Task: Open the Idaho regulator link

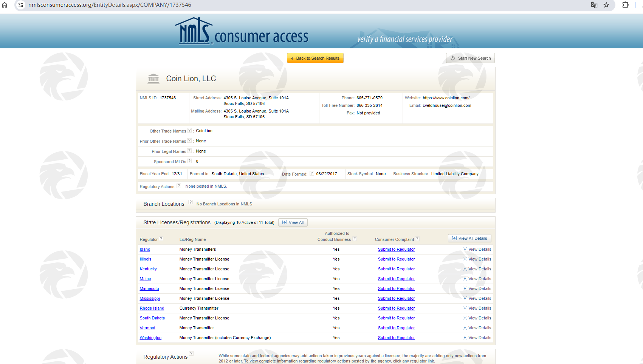Action: pos(145,249)
